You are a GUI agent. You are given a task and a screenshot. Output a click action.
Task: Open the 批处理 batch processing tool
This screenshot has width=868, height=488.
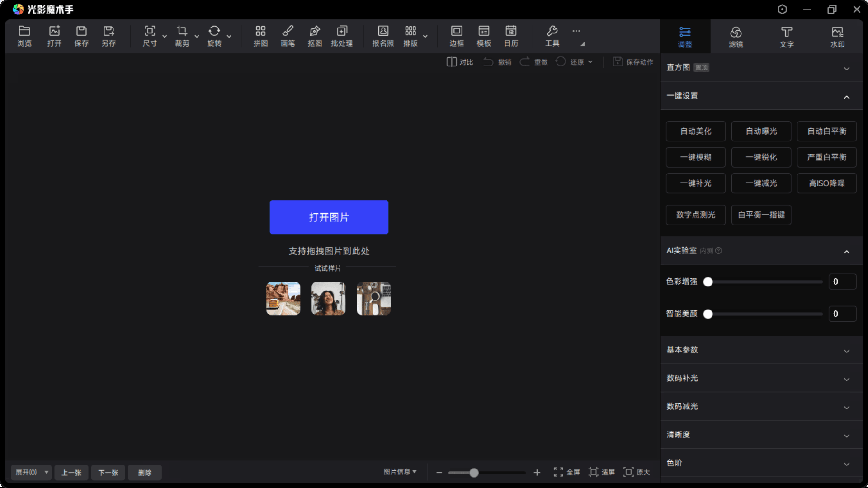point(342,36)
